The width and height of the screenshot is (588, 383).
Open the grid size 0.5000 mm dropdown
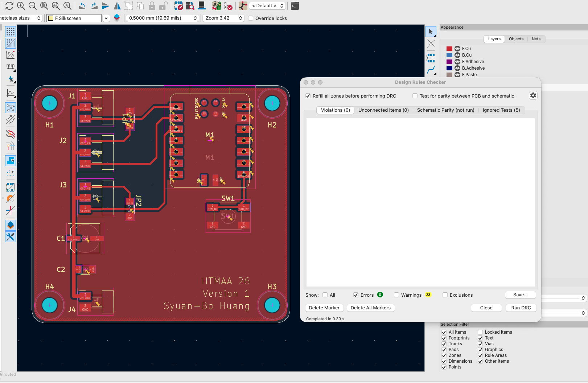[x=162, y=18]
